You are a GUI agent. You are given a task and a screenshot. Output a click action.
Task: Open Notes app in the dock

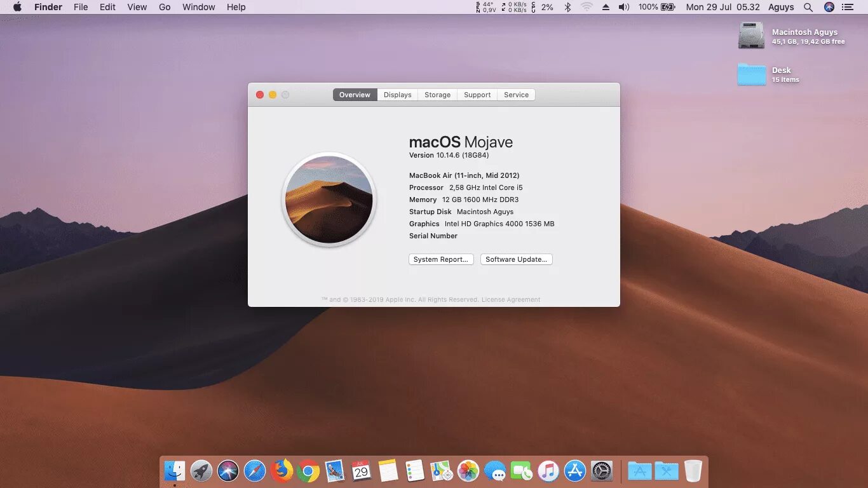tap(388, 471)
